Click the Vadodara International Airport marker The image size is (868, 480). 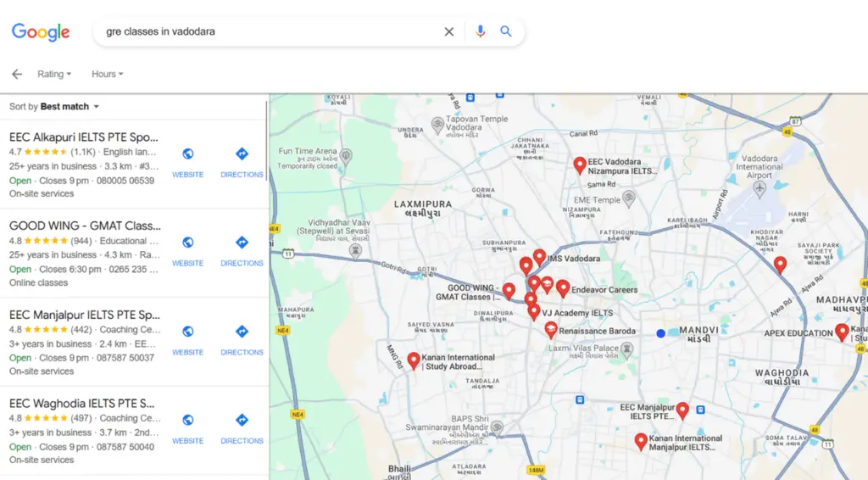pos(759,189)
